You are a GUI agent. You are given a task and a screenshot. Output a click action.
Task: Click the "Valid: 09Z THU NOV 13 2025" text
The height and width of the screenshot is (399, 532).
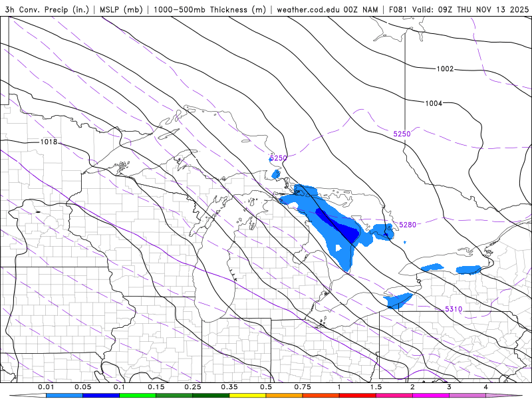click(471, 9)
